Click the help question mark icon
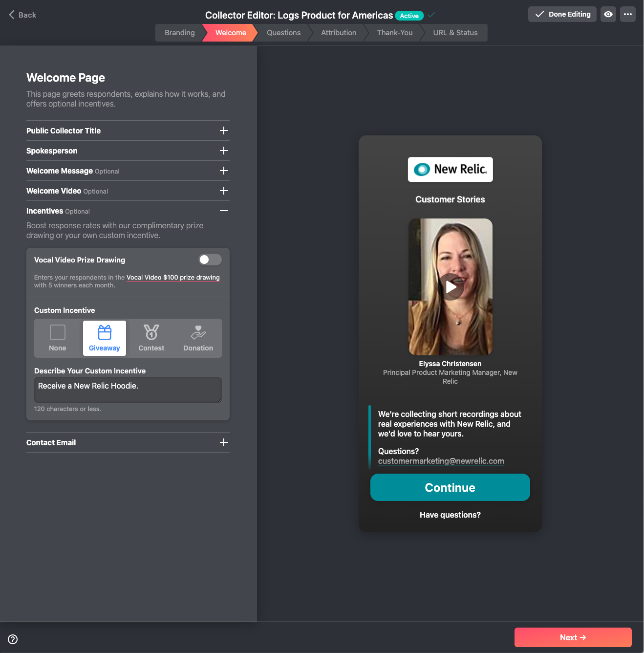This screenshot has height=653, width=644. click(13, 639)
